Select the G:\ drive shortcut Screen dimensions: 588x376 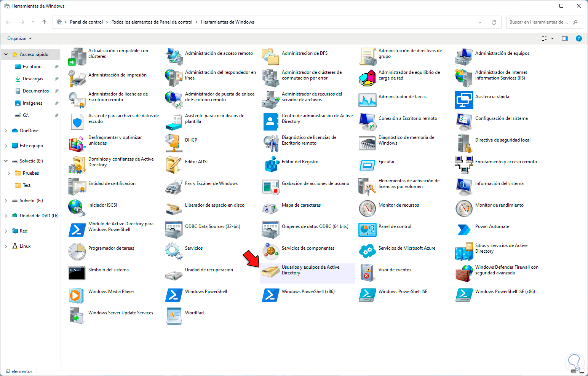tap(26, 115)
